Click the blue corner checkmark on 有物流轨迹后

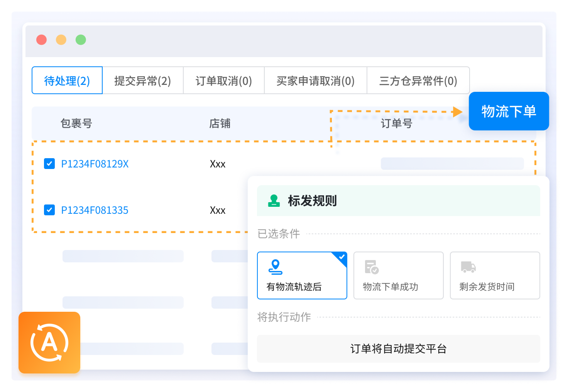tap(341, 257)
